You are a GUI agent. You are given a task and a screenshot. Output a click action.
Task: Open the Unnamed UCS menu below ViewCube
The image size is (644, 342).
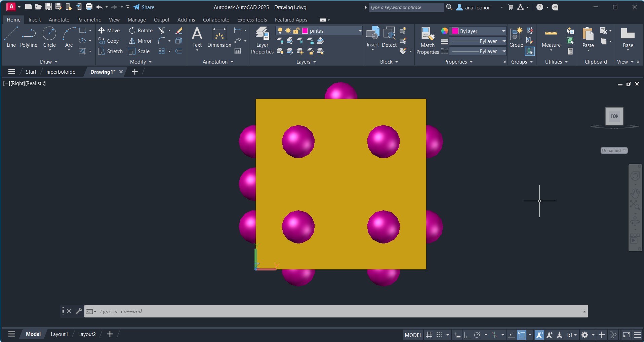point(614,151)
